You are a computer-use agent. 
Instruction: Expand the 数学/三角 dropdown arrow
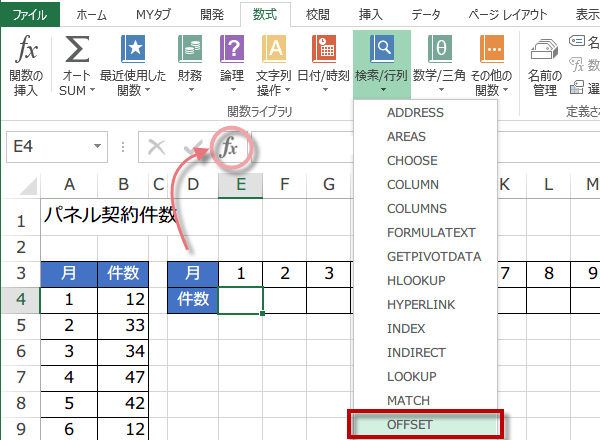(441, 90)
